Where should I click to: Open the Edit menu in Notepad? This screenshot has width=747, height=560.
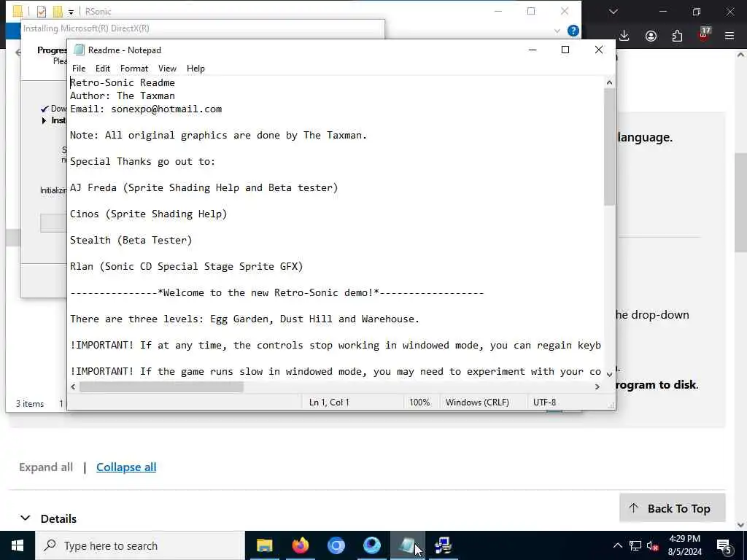pos(102,69)
